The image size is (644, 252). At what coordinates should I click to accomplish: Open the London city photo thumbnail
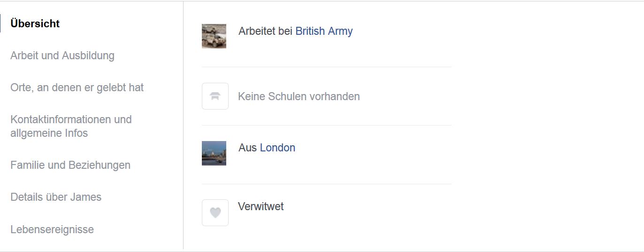[x=214, y=153]
